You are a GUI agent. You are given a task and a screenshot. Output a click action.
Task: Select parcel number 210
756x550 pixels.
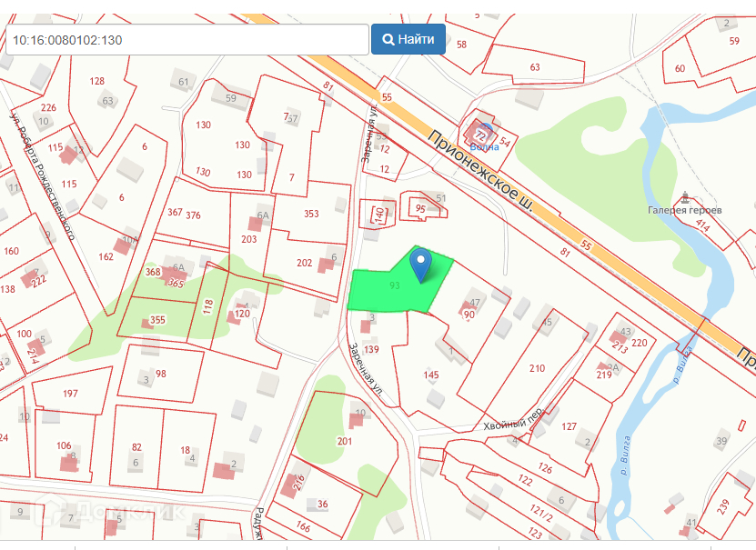pos(537,368)
